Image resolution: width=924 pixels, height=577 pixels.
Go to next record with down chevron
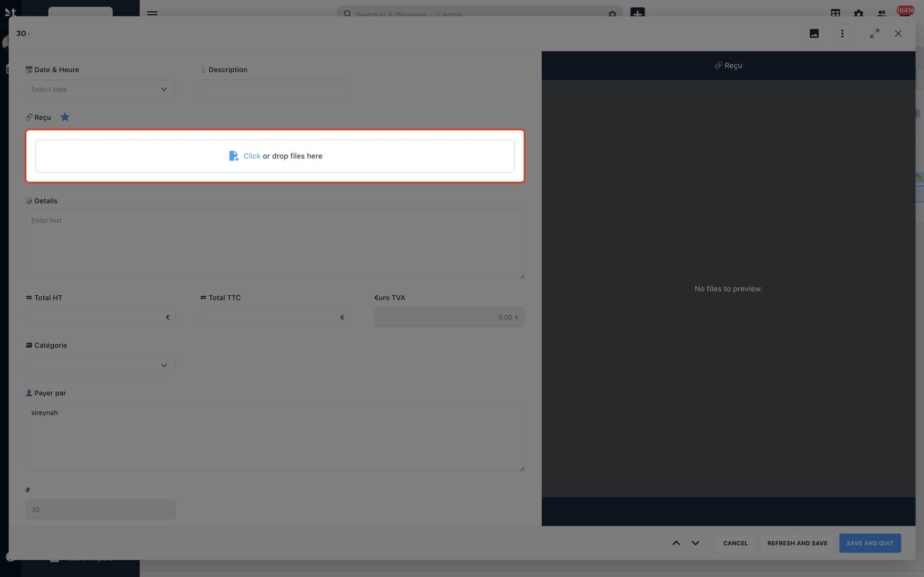(x=695, y=543)
